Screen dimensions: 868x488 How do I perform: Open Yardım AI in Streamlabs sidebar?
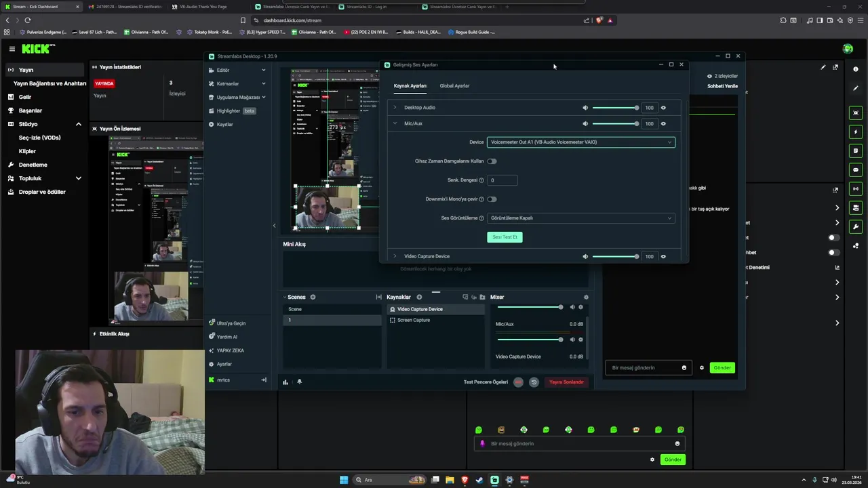(x=223, y=337)
